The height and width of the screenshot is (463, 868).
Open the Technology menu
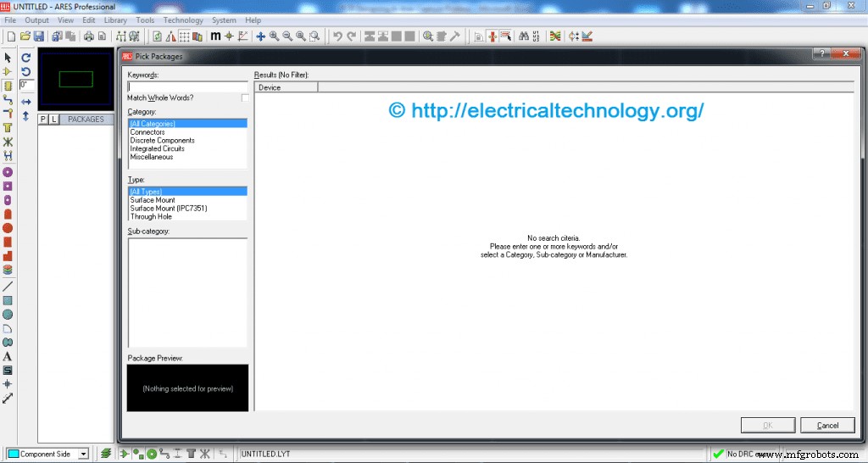(183, 20)
